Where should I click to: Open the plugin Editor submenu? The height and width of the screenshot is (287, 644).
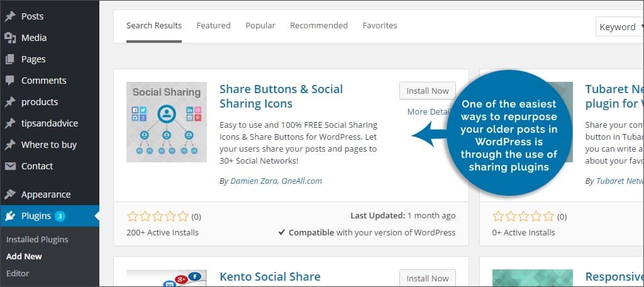pyautogui.click(x=18, y=273)
